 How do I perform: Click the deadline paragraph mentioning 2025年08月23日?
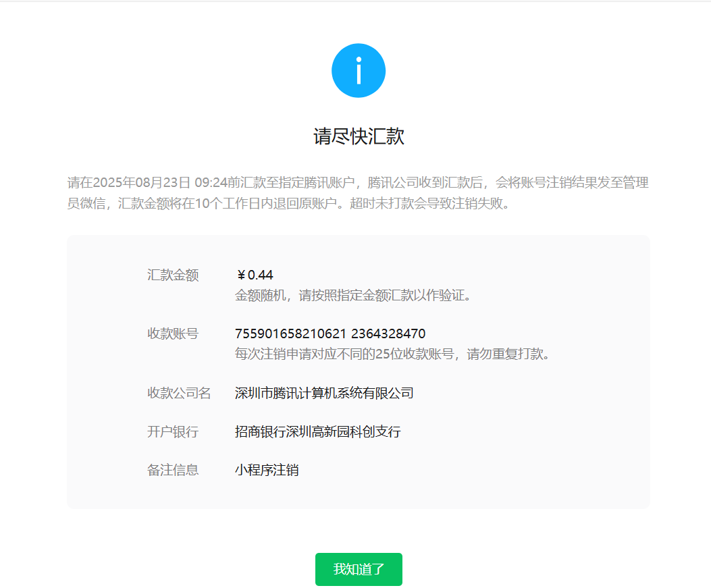359,192
